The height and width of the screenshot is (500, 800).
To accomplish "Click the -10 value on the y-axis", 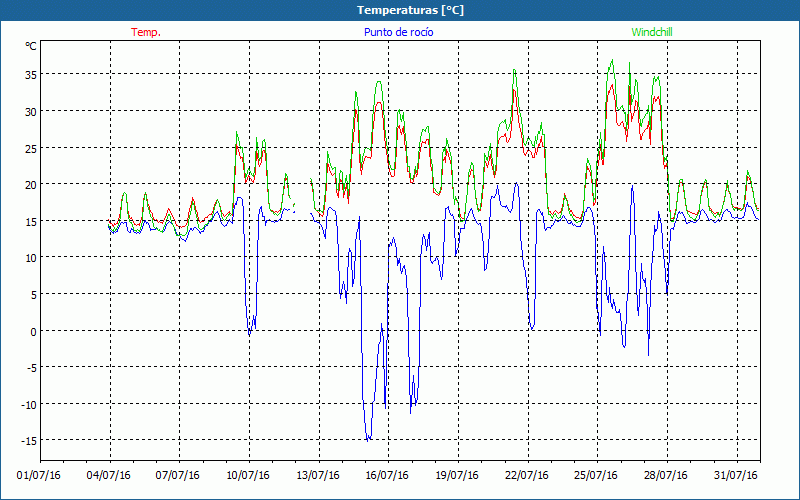I will [29, 405].
